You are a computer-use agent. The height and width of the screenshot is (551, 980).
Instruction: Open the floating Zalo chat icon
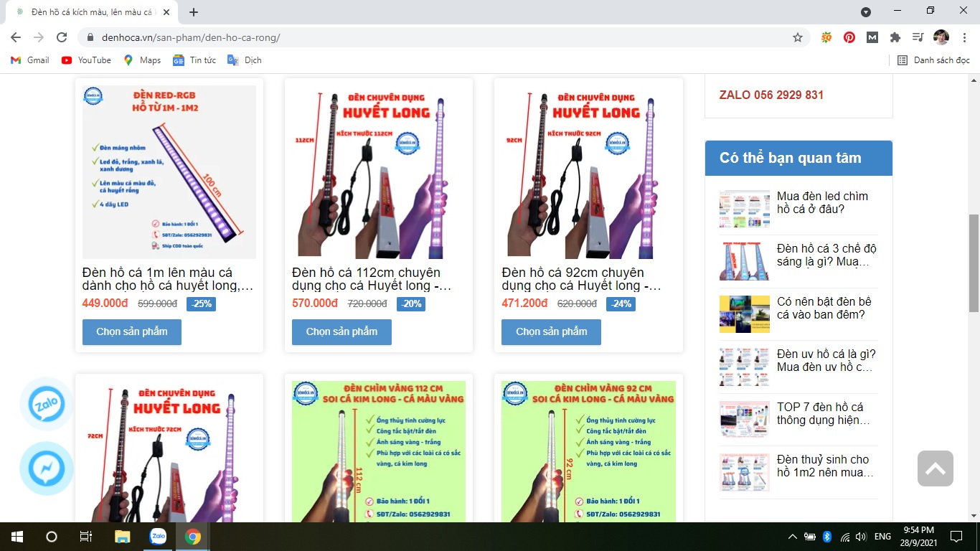47,405
